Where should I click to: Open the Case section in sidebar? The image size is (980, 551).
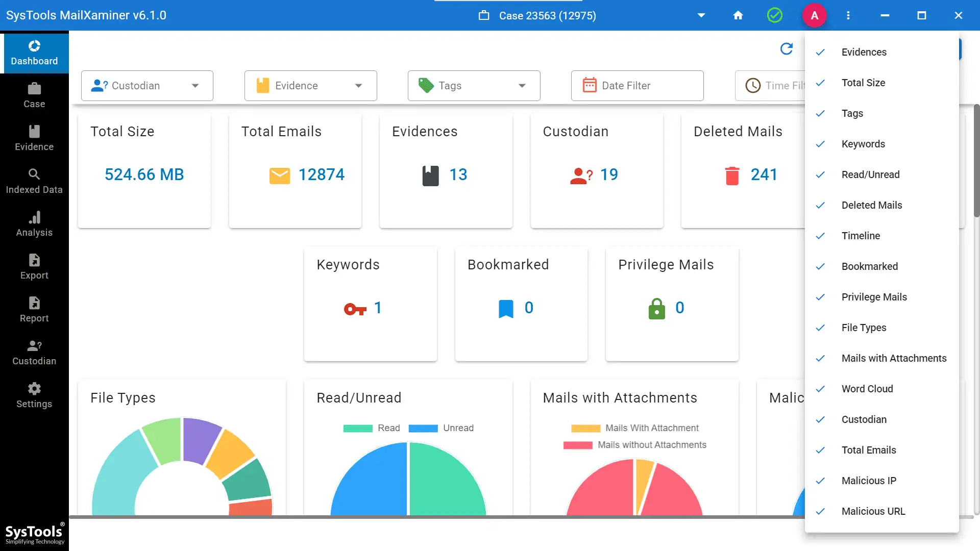tap(34, 96)
